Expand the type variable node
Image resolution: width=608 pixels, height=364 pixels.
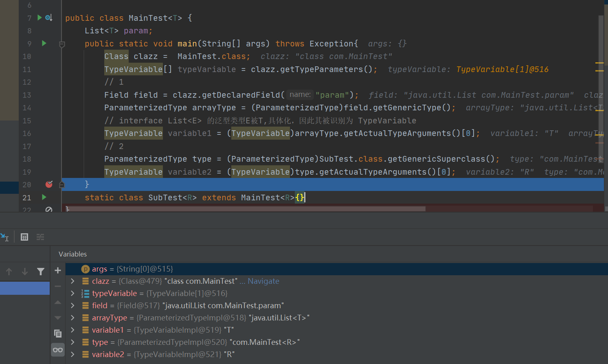click(72, 342)
